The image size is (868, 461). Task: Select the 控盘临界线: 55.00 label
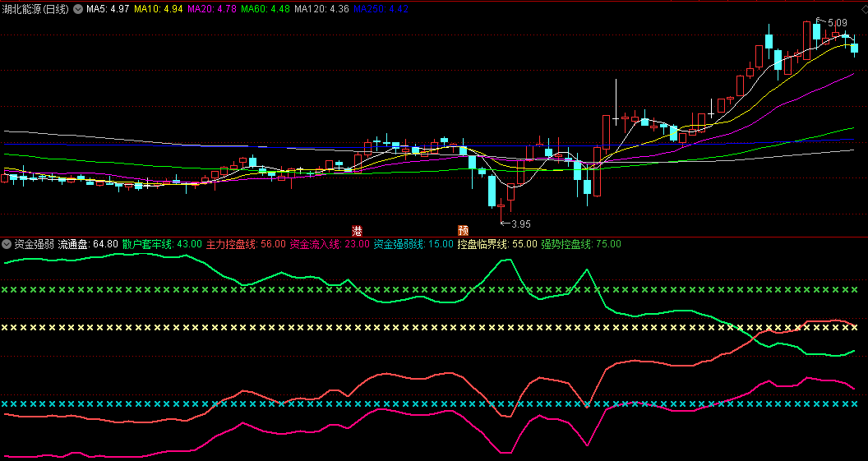[x=497, y=244]
